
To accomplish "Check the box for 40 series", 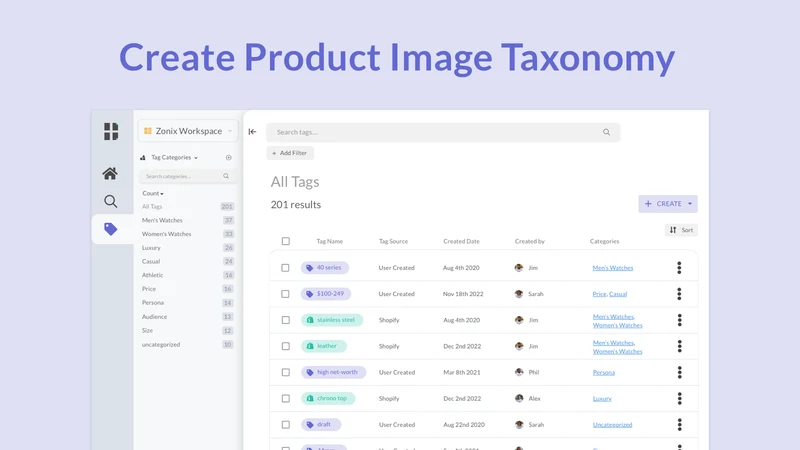I will pos(285,268).
